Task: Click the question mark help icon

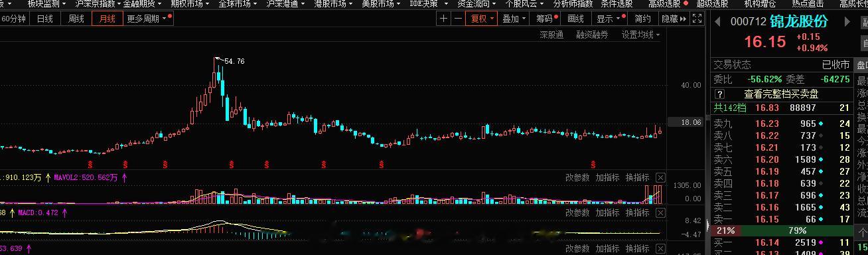Action: 720,94
